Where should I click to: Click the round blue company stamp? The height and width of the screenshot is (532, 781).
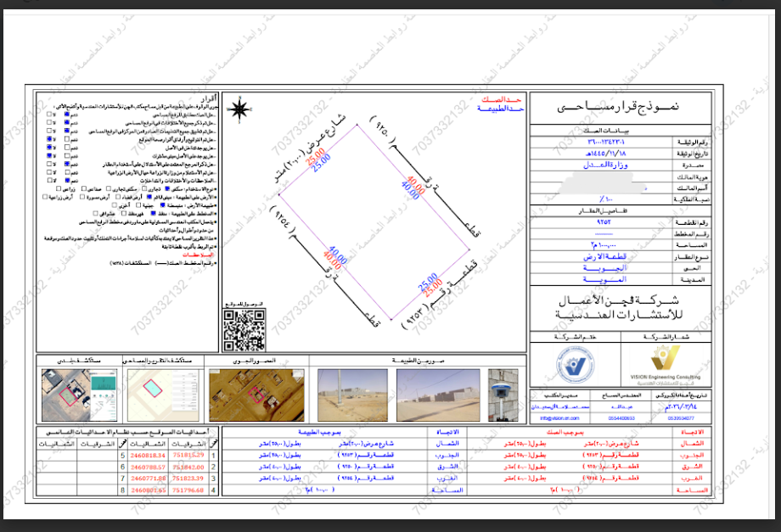coord(576,366)
